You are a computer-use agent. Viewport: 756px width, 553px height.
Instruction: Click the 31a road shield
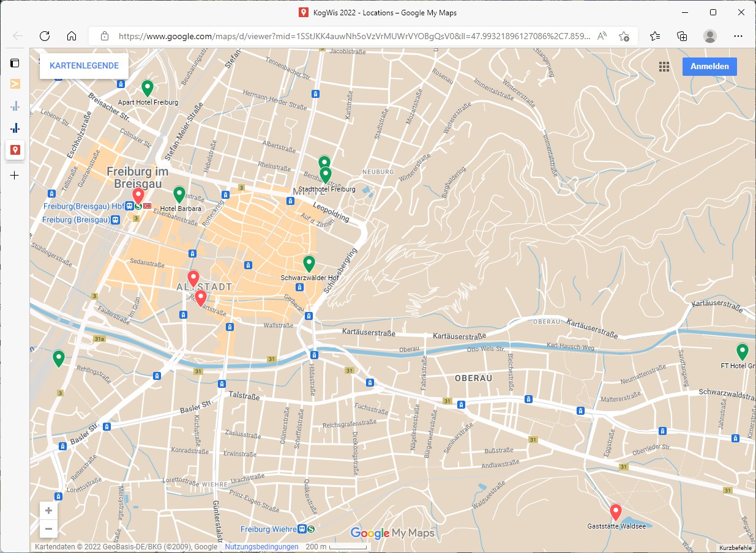coord(100,338)
